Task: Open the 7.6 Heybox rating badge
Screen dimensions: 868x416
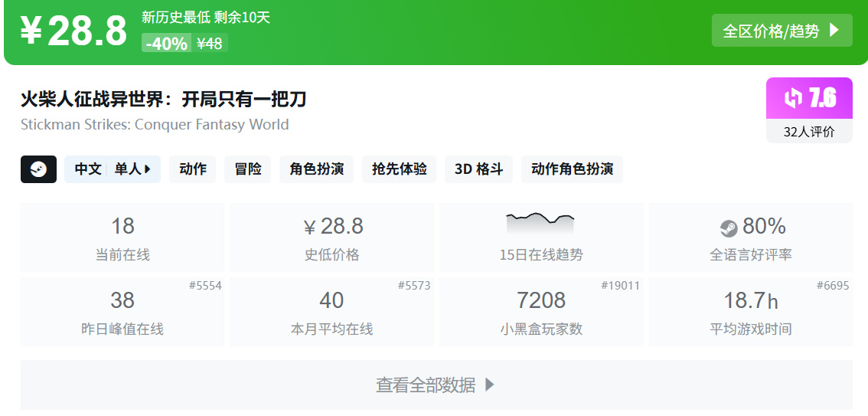Action: (x=809, y=99)
